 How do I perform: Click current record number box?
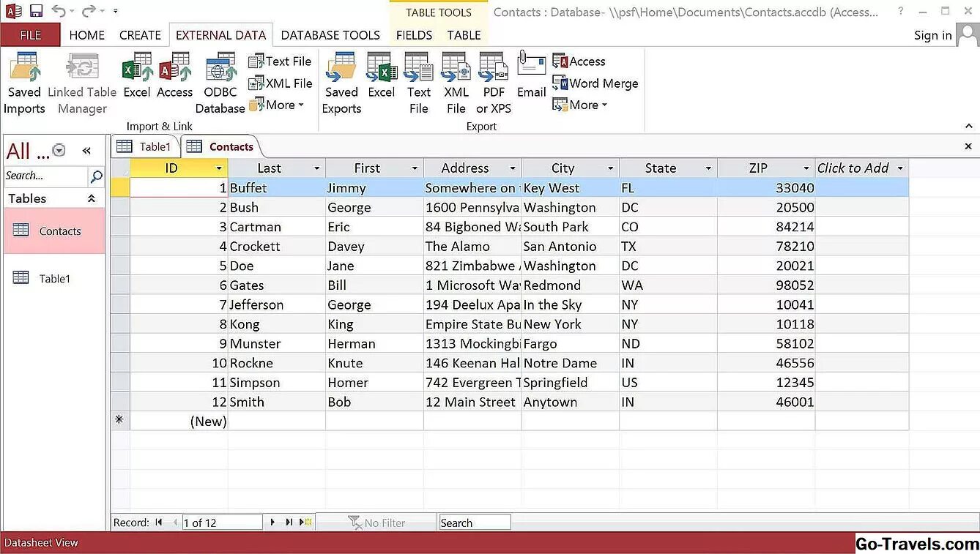(222, 523)
